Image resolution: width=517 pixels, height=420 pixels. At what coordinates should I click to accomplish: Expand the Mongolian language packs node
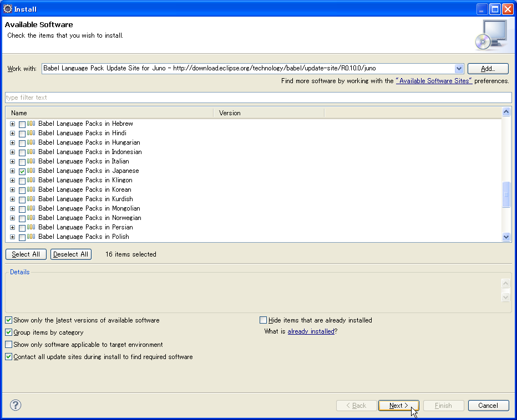13,208
